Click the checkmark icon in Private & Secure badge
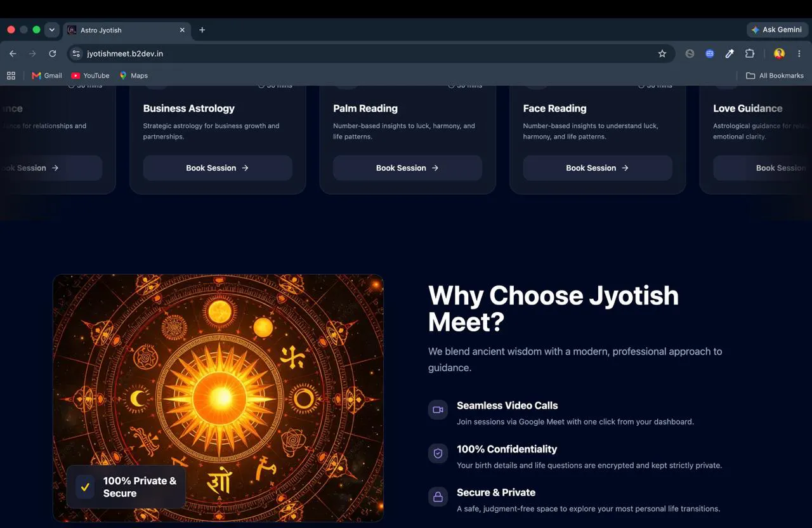This screenshot has height=528, width=812. [x=85, y=487]
